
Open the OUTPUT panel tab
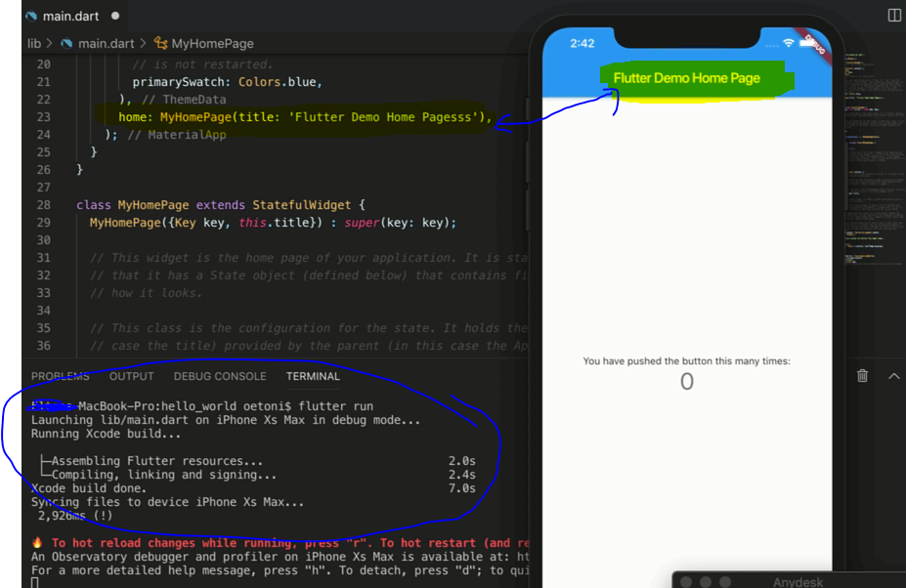tap(131, 376)
